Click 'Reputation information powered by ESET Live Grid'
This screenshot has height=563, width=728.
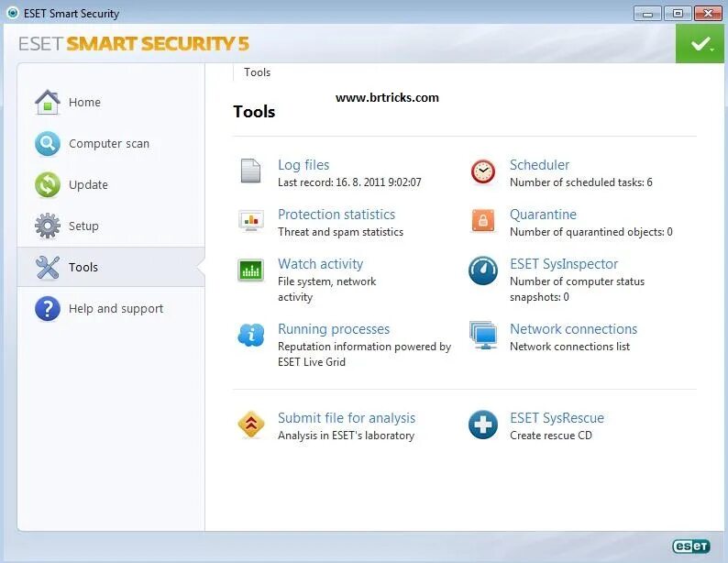(x=365, y=354)
